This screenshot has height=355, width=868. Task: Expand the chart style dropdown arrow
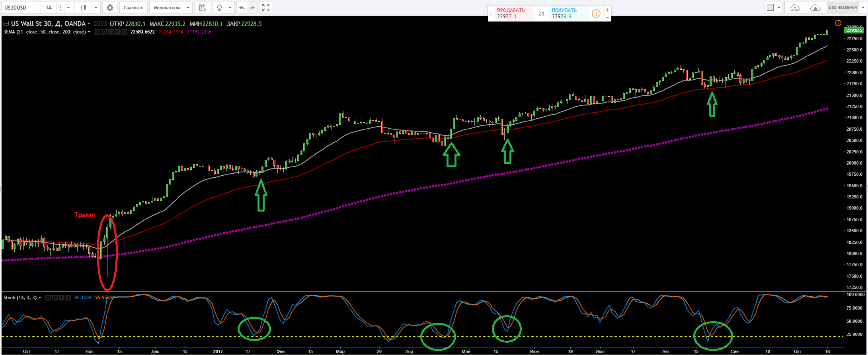96,8
